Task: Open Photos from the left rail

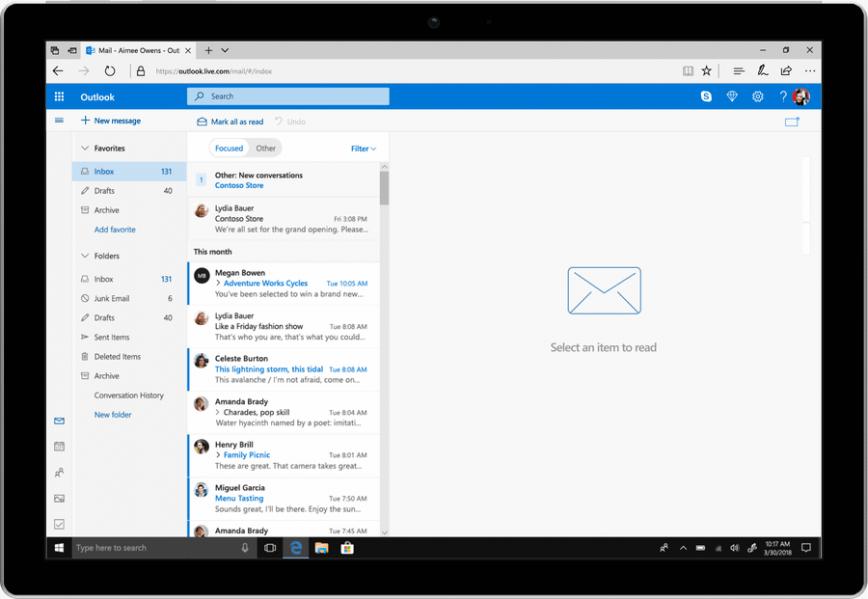Action: pyautogui.click(x=59, y=498)
